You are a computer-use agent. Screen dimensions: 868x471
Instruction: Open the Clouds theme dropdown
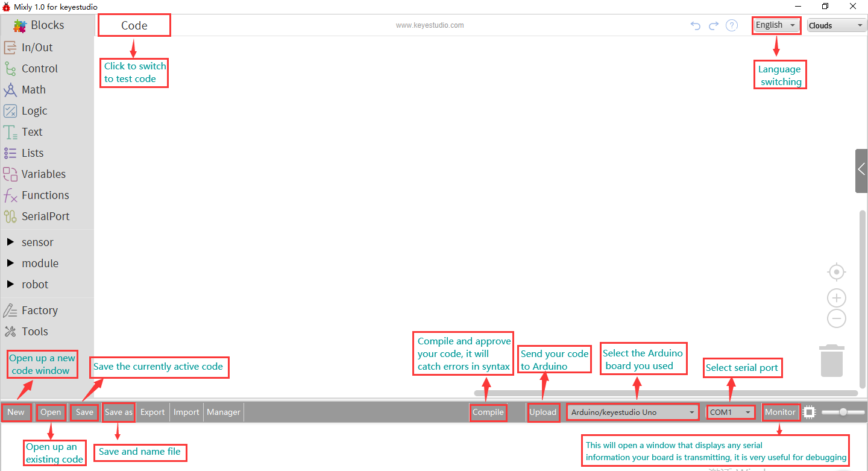coord(837,25)
